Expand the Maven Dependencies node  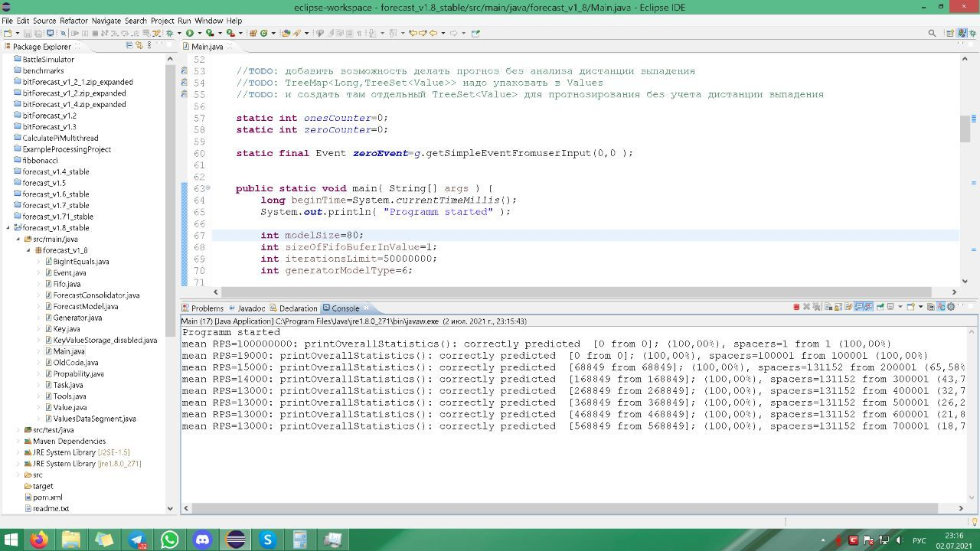tap(18, 441)
